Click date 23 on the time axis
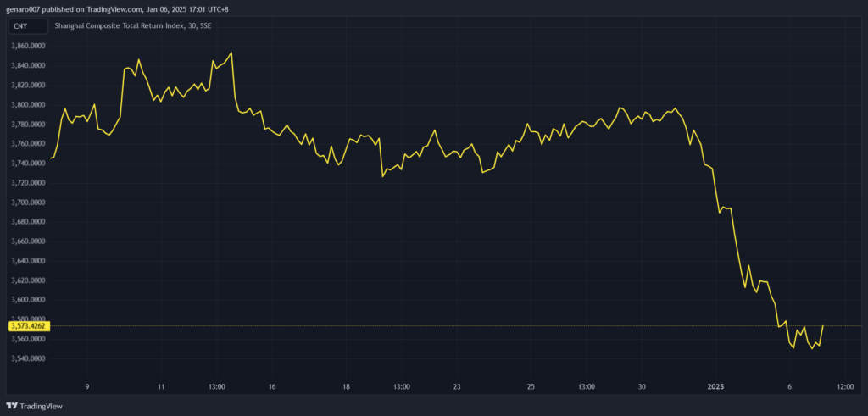 click(457, 386)
